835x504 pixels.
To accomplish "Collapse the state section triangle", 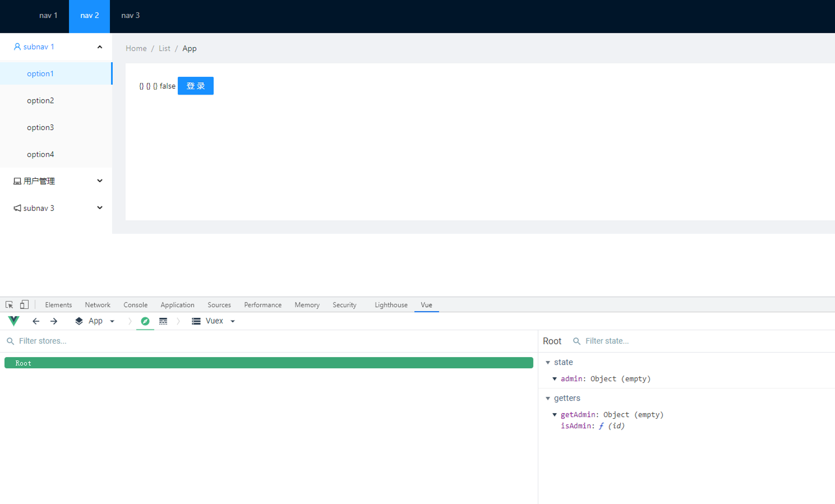I will 548,363.
